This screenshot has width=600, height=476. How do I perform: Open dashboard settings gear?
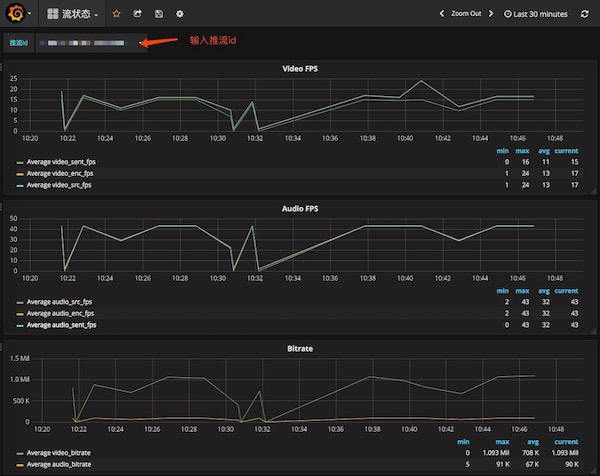[179, 14]
